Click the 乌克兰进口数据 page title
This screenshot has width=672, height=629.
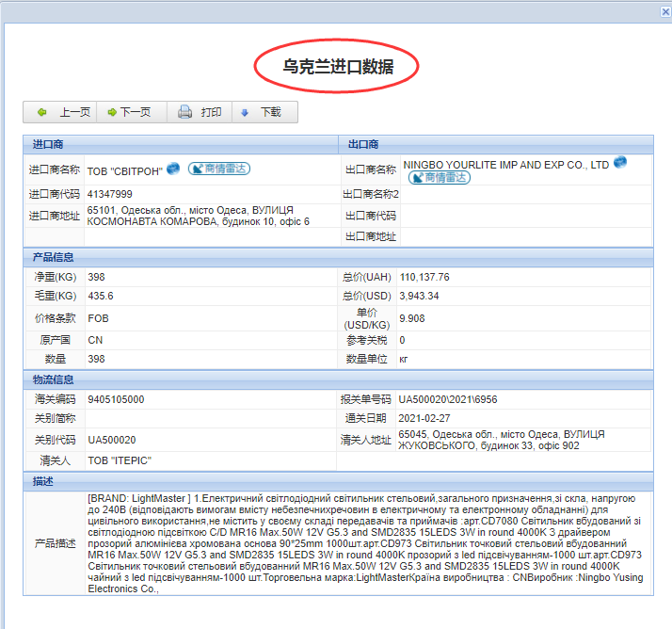(x=337, y=67)
